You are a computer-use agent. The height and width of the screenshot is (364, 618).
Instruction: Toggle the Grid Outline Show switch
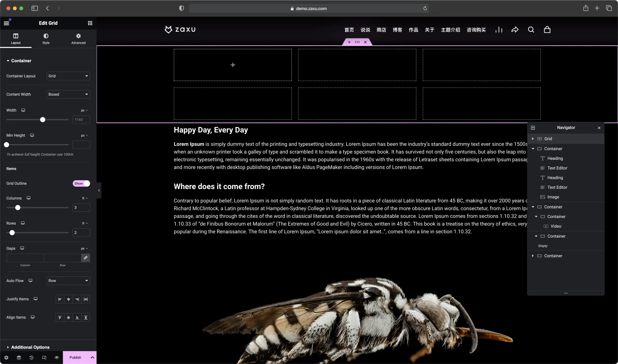point(81,183)
